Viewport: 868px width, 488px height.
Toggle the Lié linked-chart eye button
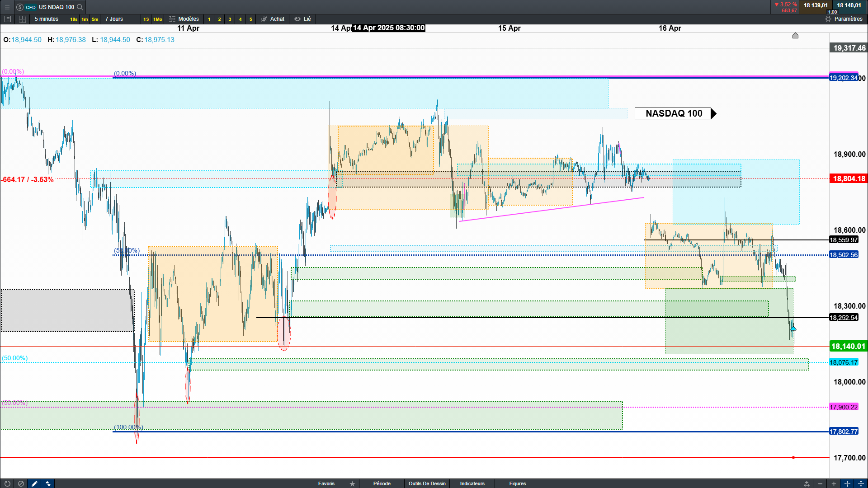tap(302, 19)
